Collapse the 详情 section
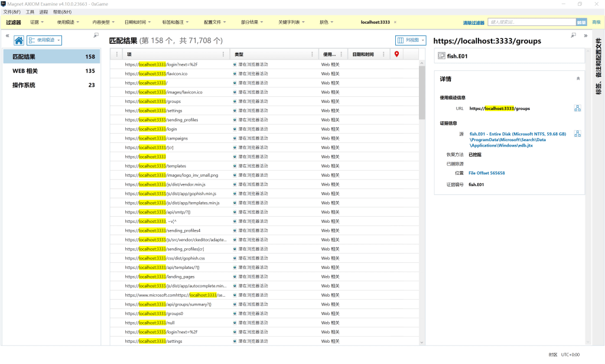The height and width of the screenshot is (364, 605). [x=578, y=78]
